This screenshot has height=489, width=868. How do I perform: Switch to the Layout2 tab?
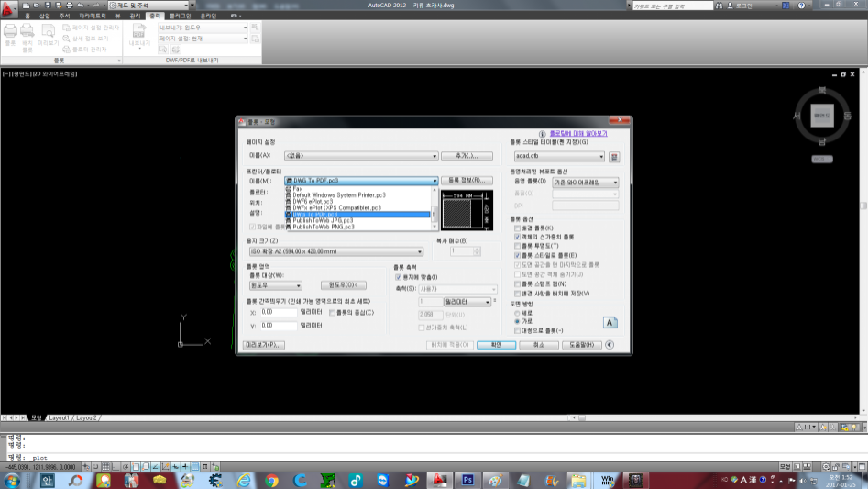point(86,418)
